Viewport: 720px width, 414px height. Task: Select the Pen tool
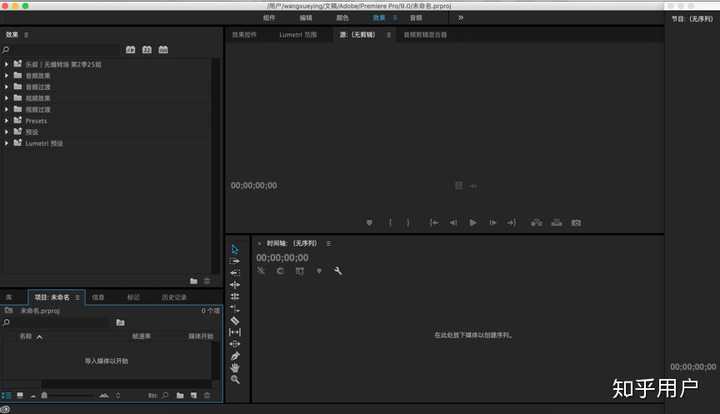[235, 356]
